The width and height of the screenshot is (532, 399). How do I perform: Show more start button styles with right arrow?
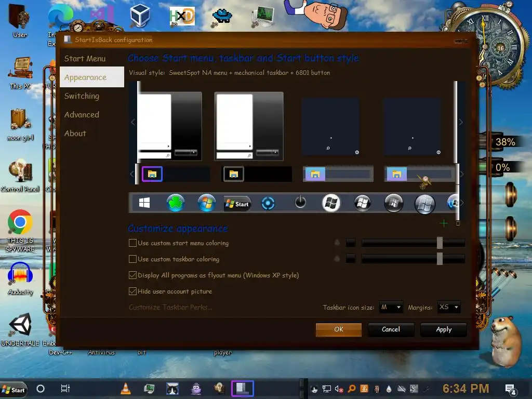click(462, 203)
